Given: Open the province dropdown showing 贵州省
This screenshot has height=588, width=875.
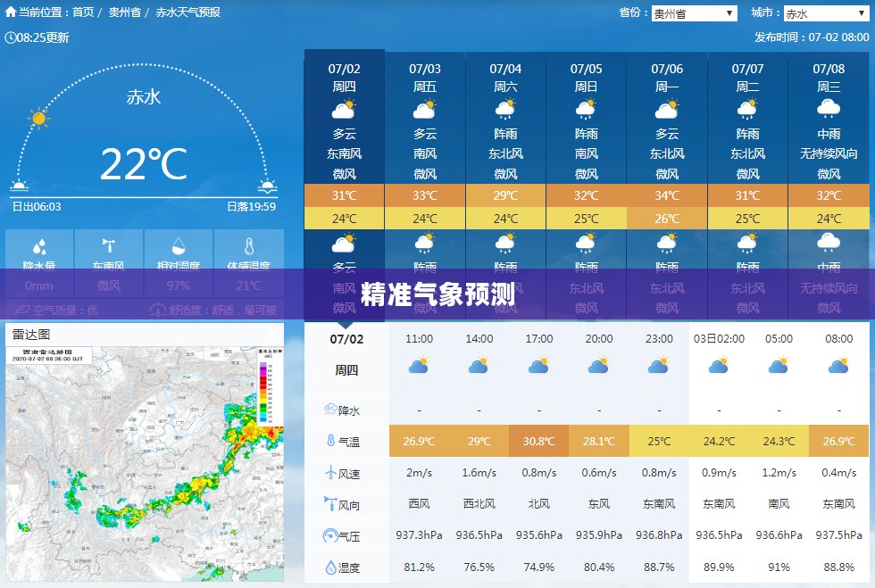Looking at the screenshot, I should coord(695,13).
